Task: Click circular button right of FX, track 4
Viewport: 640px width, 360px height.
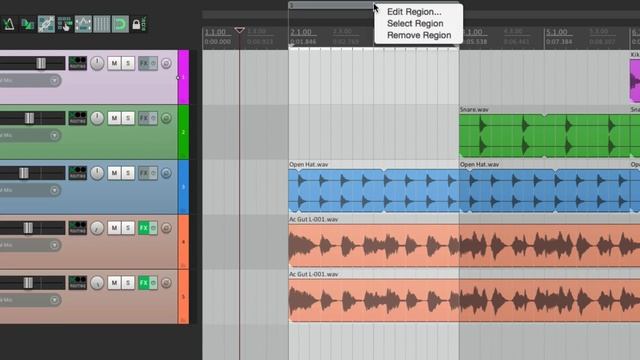Action: (166, 228)
